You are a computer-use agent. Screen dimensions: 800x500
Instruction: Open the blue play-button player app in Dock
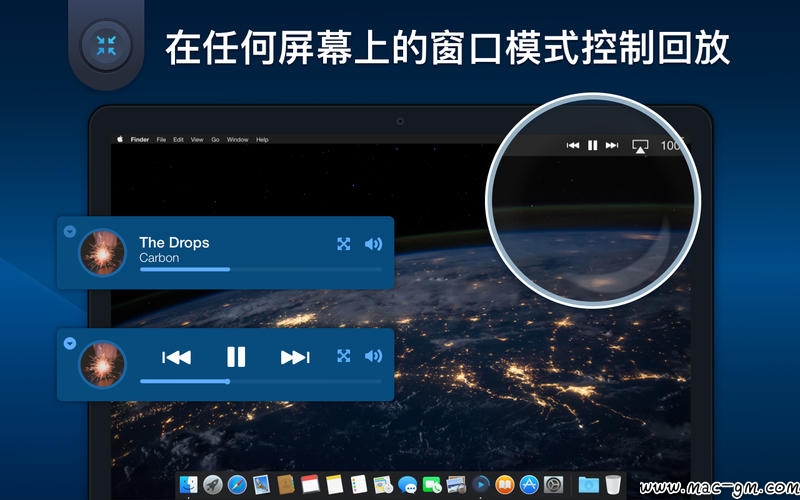point(481,484)
